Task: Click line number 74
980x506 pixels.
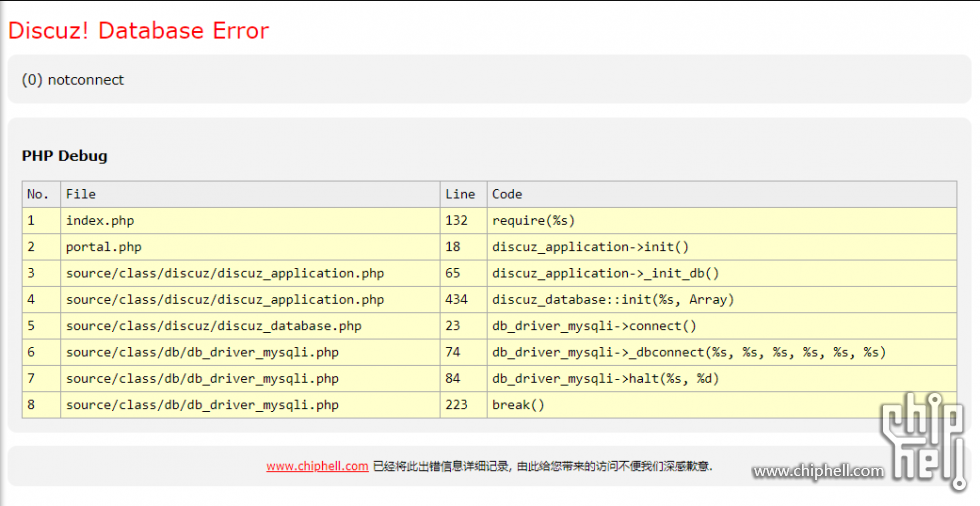Action: 463,352
